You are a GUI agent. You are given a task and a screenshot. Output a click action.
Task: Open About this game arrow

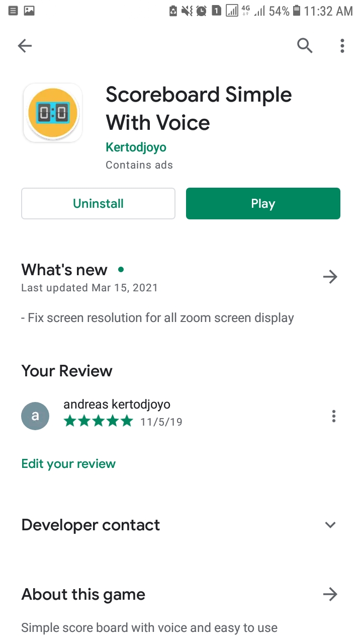coord(330,595)
